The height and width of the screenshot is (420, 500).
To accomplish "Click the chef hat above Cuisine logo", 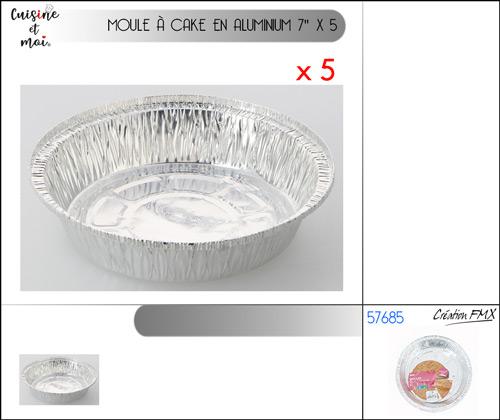I will tap(49, 8).
